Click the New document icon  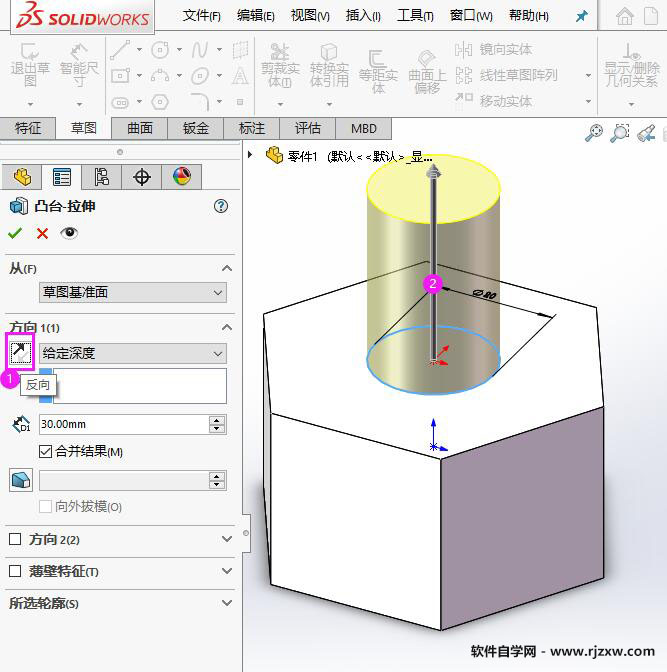click(651, 16)
